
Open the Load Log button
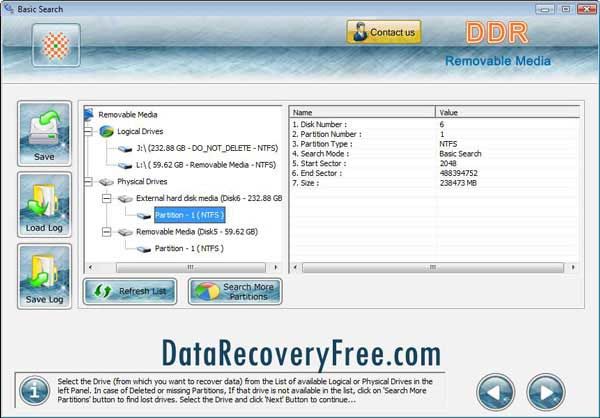click(44, 205)
